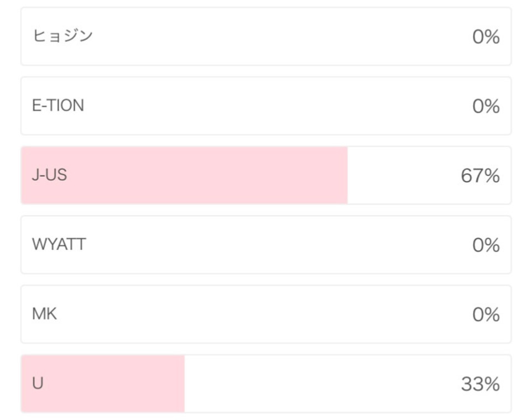
Task: Click the ヒョジン name label
Action: click(x=63, y=35)
